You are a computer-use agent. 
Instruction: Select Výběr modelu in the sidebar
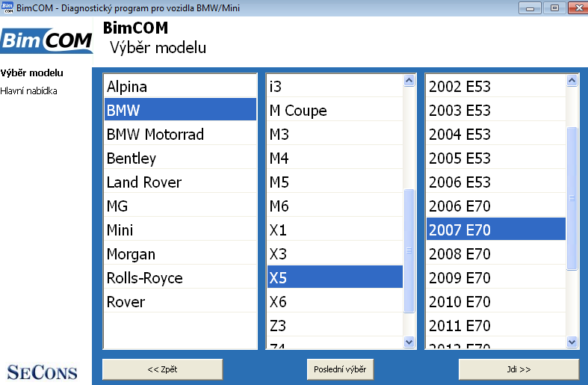pos(31,73)
